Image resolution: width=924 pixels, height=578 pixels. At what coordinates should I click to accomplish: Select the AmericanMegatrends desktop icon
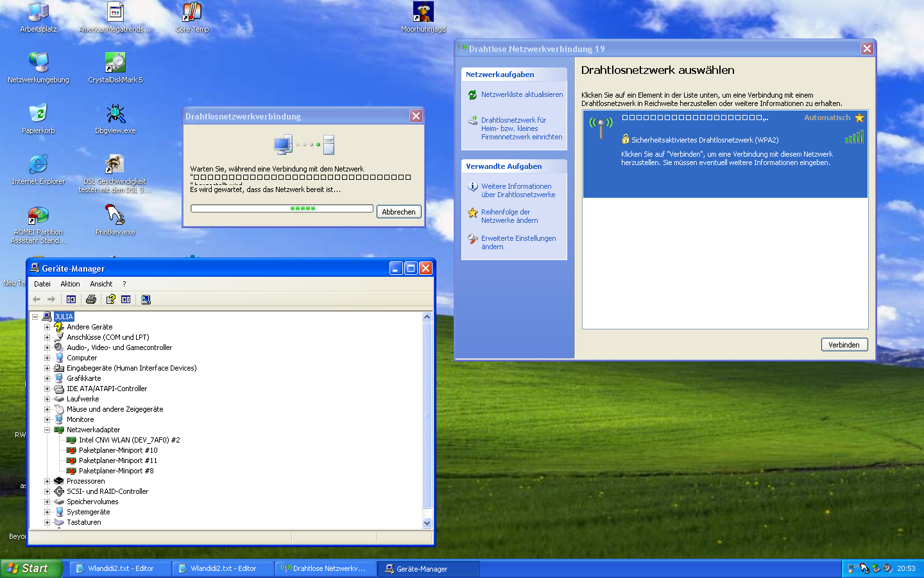115,17
